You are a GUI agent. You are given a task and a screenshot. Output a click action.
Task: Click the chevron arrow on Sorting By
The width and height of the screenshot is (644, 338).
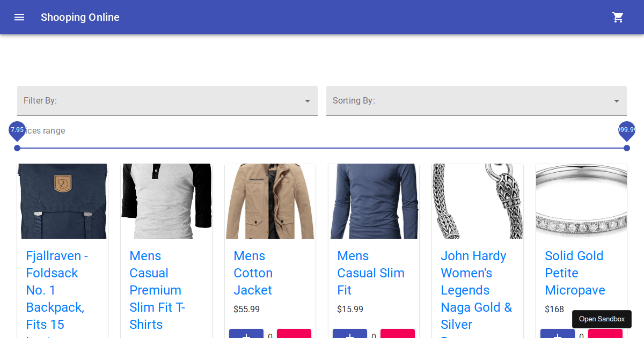click(616, 101)
